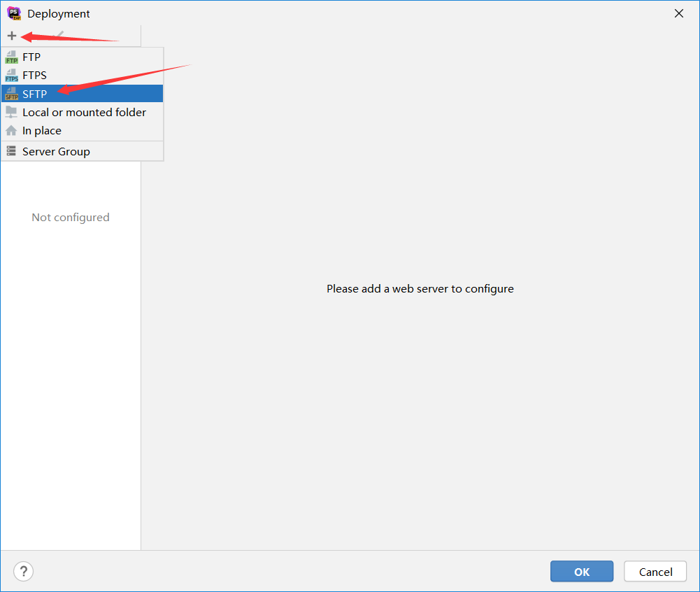Screen dimensions: 700x592
Task: Dismiss dialog with Cancel button
Action: pyautogui.click(x=655, y=572)
